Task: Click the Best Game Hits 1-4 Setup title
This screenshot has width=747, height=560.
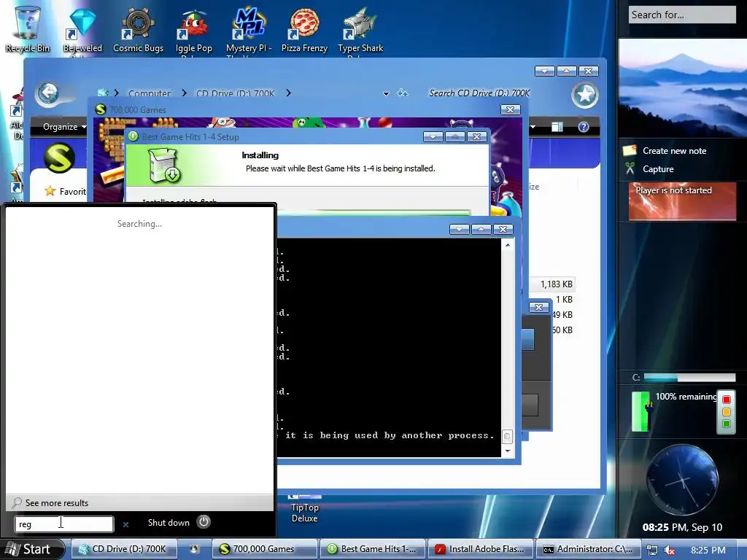Action: [190, 136]
